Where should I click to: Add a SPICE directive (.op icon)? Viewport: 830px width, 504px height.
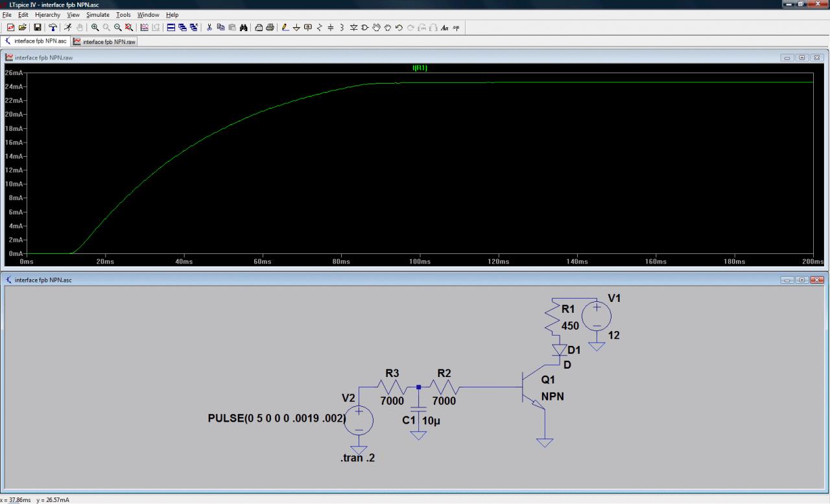click(456, 27)
